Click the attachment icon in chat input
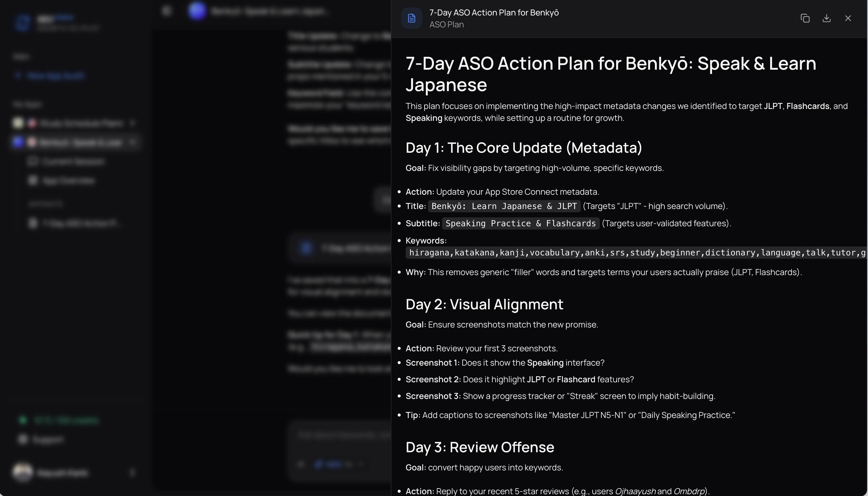The height and width of the screenshot is (496, 868). 301,464
